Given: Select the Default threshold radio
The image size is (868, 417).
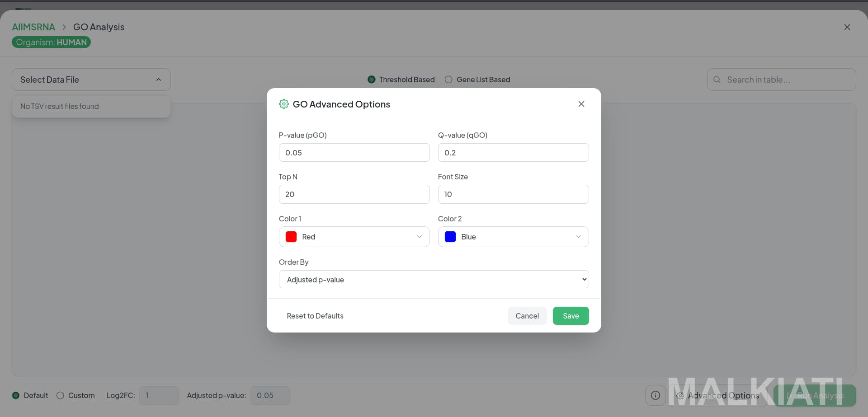Looking at the screenshot, I should [16, 395].
